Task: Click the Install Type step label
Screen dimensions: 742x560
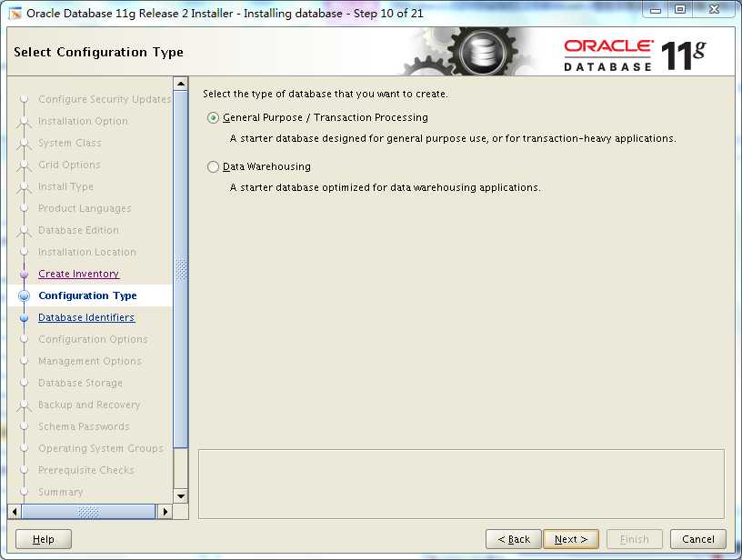Action: (x=65, y=186)
